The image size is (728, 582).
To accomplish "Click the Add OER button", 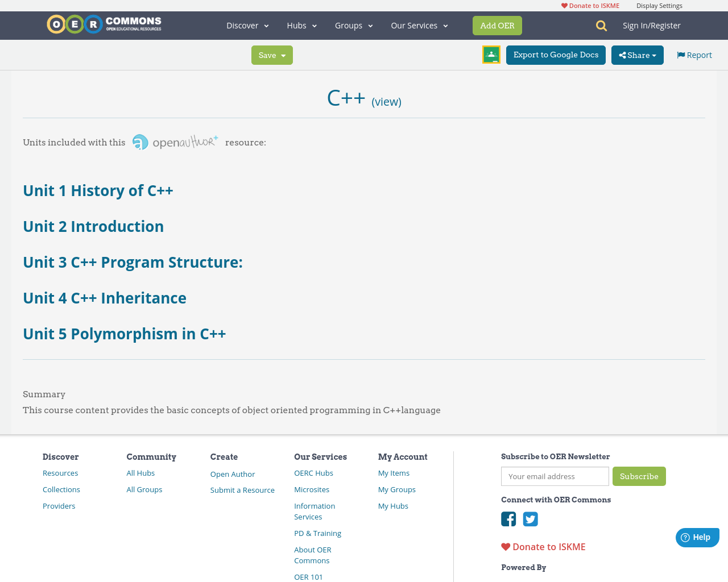I will [x=497, y=25].
